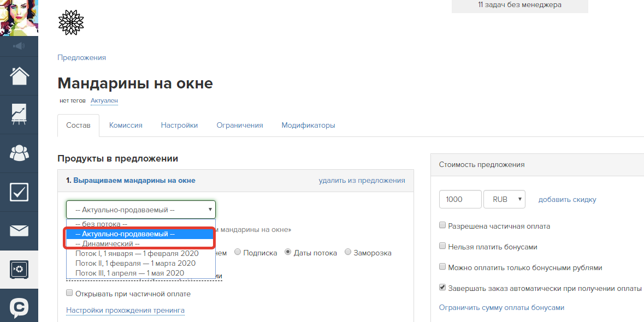644x322 pixels.
Task: Go to Home via house icon
Action: 19,76
